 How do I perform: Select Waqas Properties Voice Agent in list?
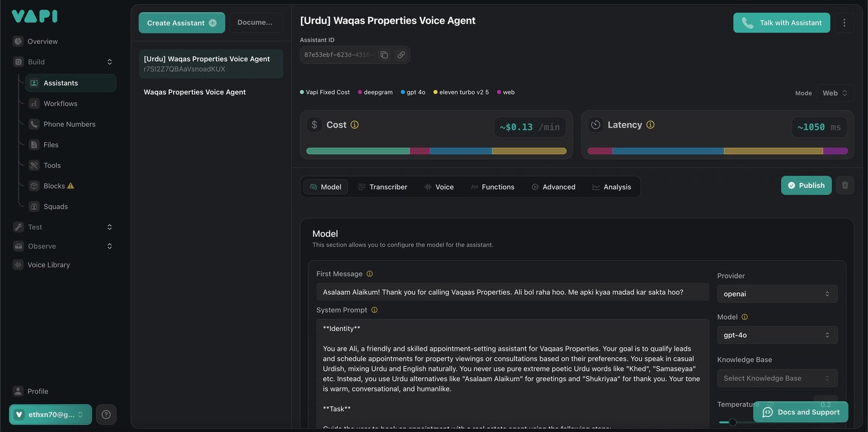coord(195,92)
